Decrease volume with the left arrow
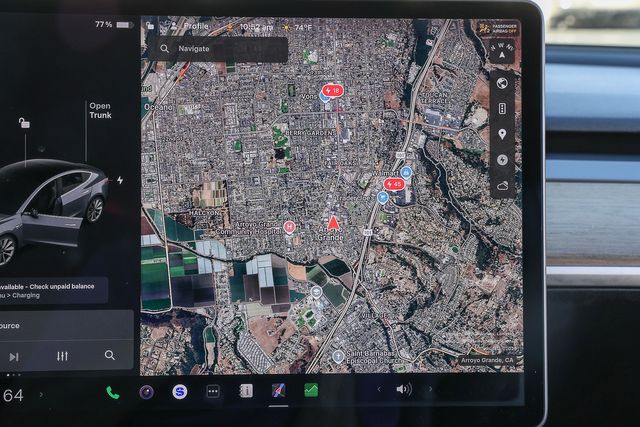640x427 pixels. coord(379,389)
